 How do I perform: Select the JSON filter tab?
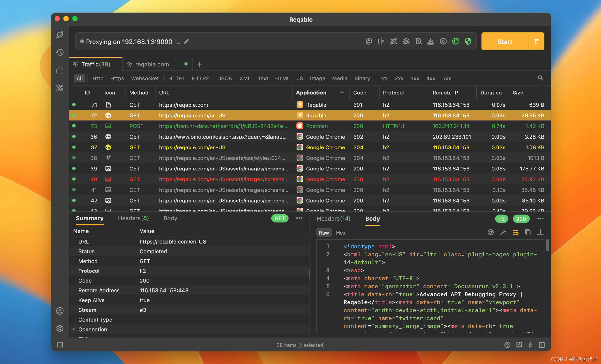click(x=225, y=78)
